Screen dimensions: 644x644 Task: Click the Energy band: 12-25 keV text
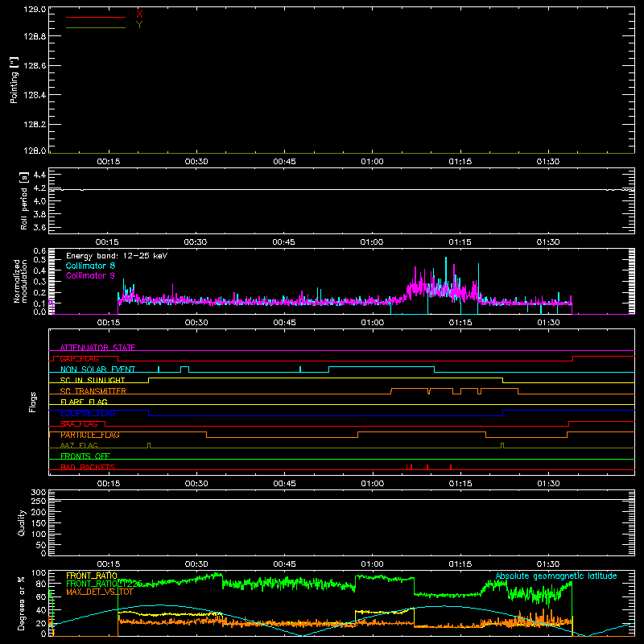click(117, 256)
